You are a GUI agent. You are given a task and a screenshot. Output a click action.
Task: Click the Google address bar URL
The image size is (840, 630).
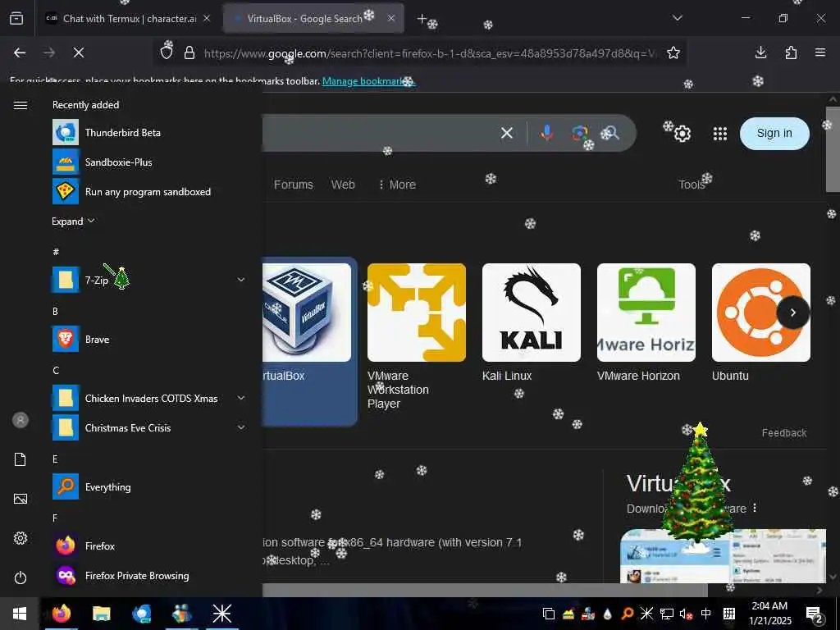[428, 53]
